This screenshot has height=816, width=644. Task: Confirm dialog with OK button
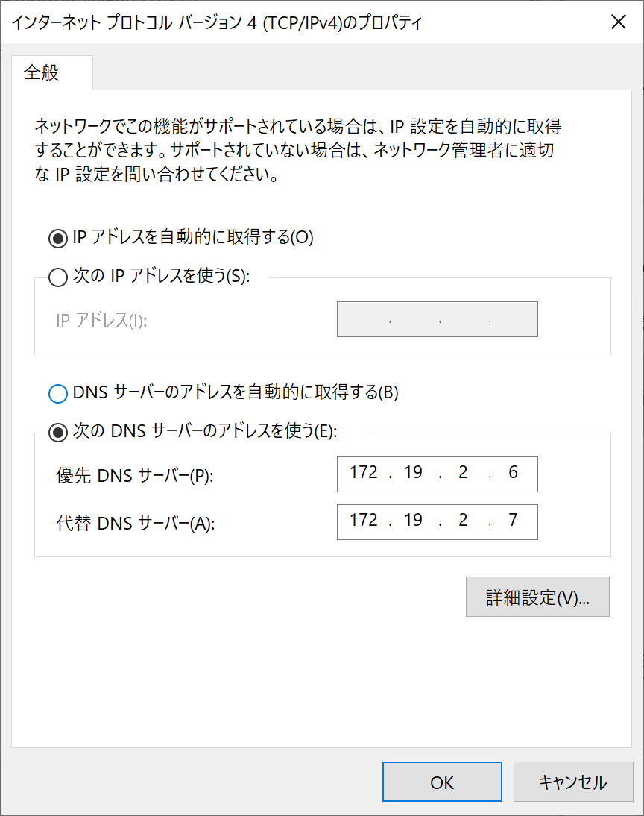[442, 782]
